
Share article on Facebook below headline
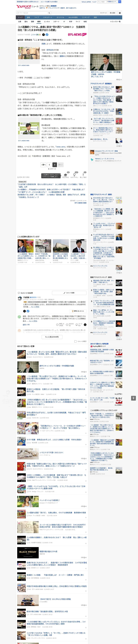coord(47,35)
